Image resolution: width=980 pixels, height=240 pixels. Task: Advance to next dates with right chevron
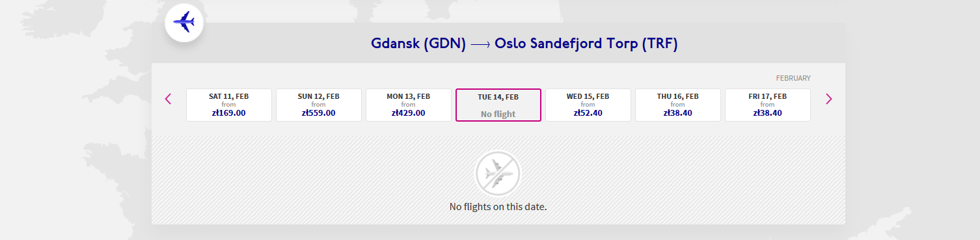(x=828, y=99)
